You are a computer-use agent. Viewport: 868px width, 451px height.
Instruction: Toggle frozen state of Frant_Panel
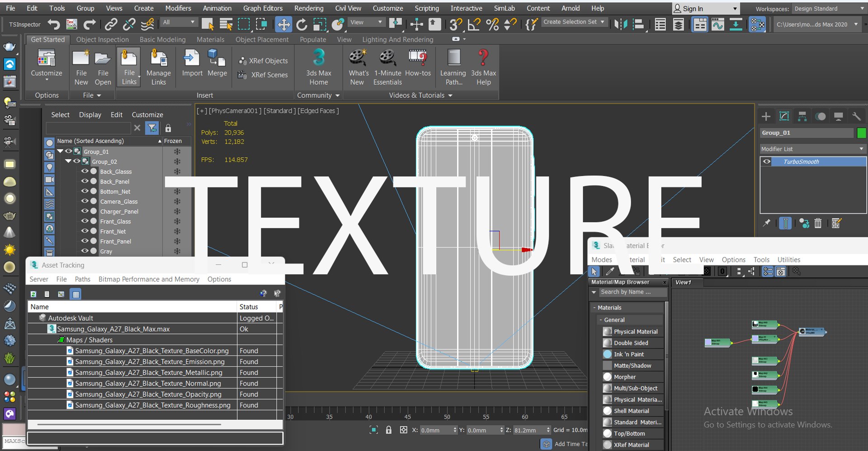[x=177, y=241]
